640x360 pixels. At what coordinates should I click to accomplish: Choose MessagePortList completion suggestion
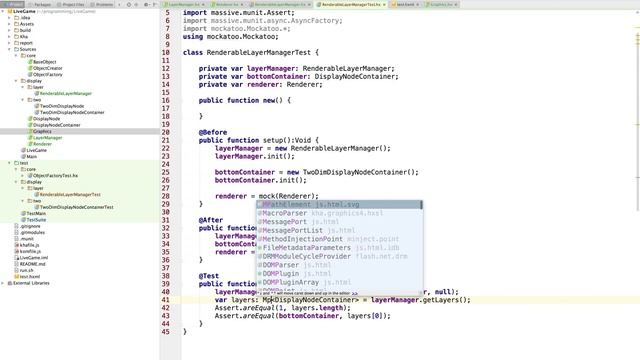pos(340,230)
